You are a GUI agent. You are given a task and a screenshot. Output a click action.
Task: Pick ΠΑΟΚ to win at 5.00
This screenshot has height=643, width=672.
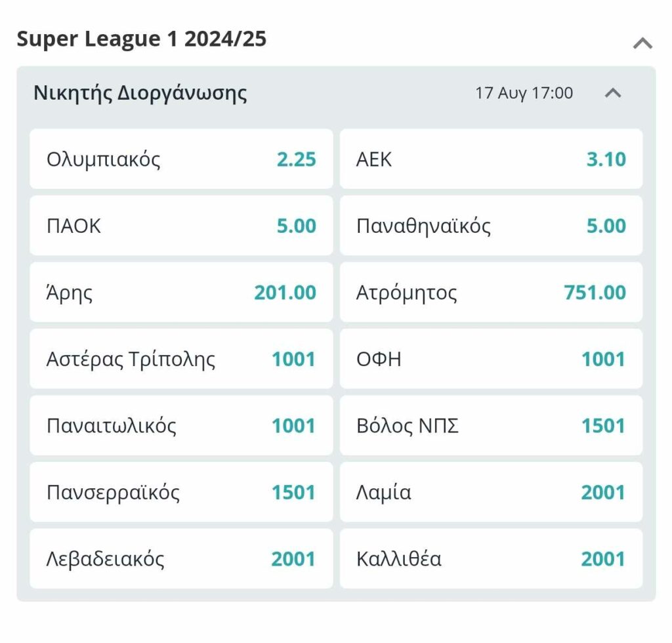coord(181,226)
